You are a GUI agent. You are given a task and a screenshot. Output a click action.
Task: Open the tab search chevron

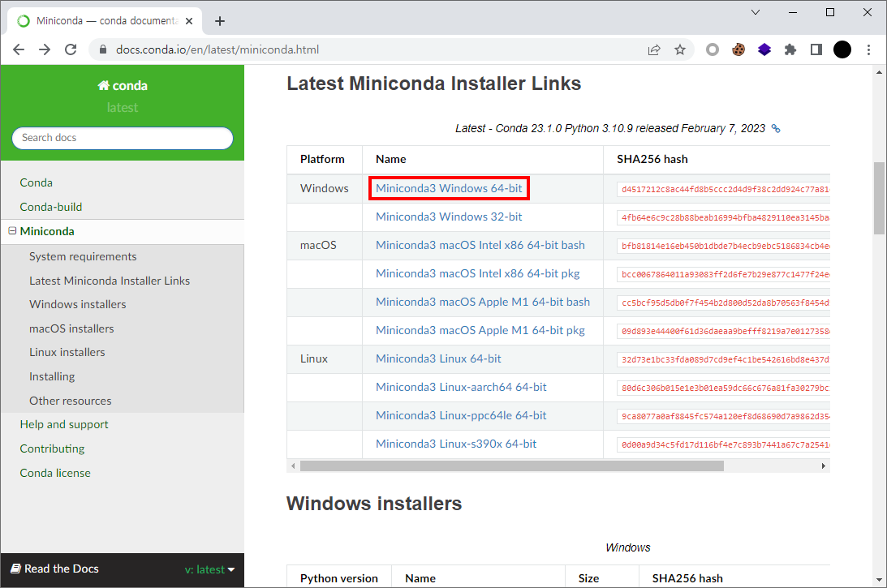tap(756, 12)
